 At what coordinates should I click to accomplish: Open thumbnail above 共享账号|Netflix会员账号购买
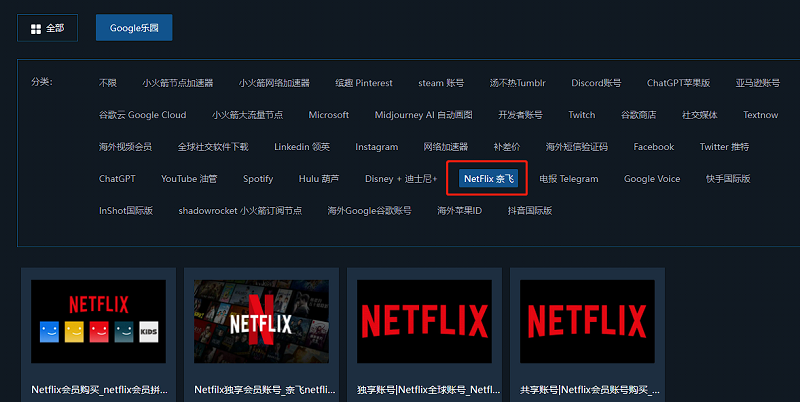coord(587,321)
